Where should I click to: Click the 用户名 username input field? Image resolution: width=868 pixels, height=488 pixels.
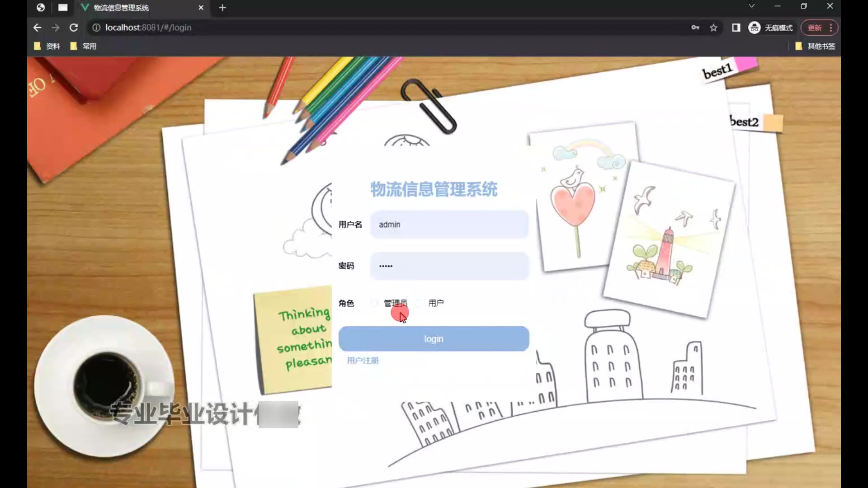pyautogui.click(x=449, y=225)
